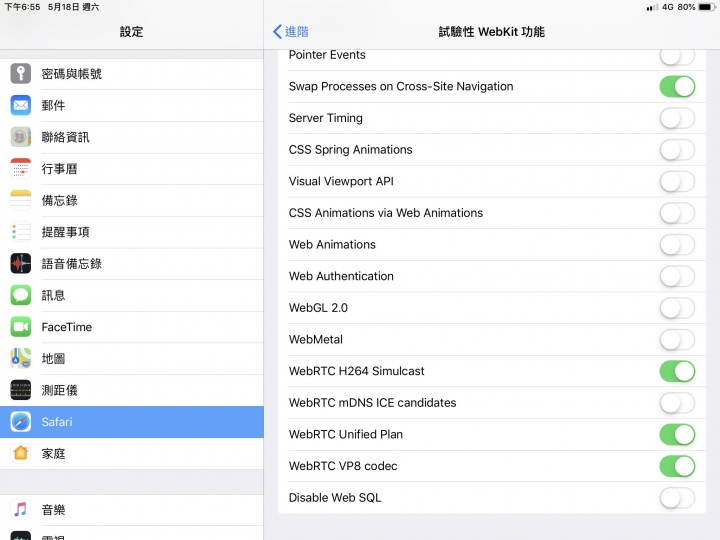720x540 pixels.
Task: Disable WebRTC H264 Simulcast switch
Action: [x=677, y=371]
